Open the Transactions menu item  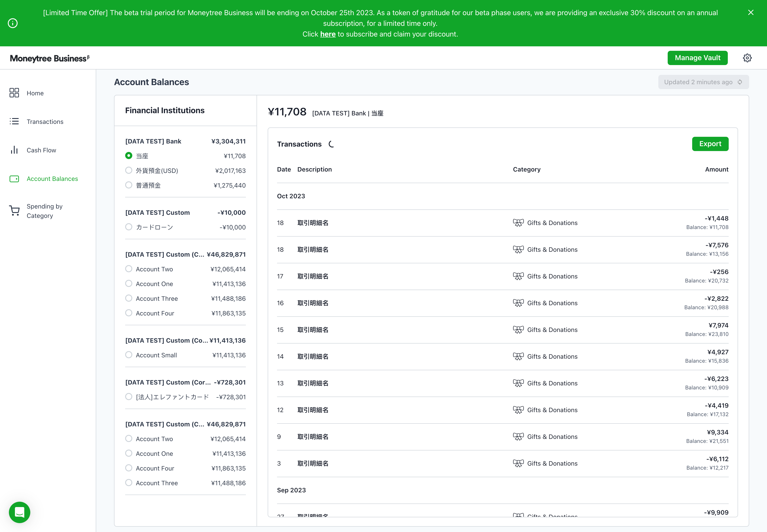tap(45, 122)
